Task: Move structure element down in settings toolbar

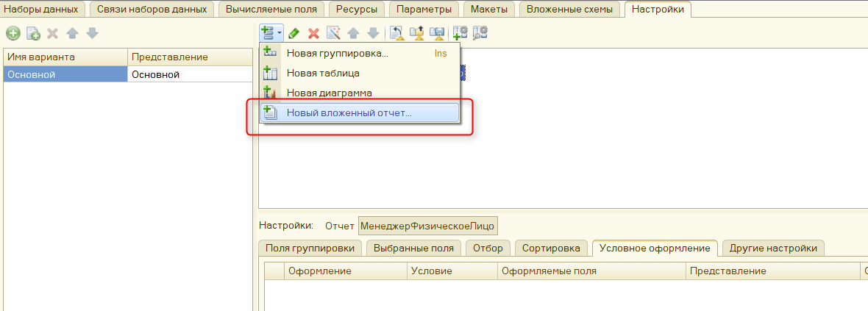Action: coord(373,33)
